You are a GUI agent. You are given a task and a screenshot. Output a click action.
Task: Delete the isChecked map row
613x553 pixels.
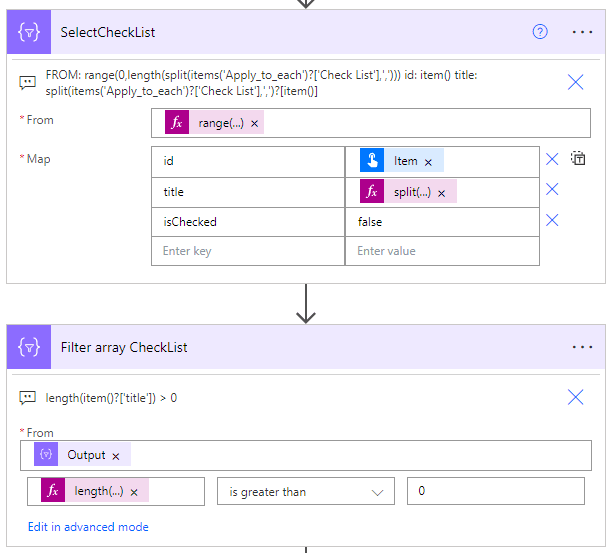(552, 220)
